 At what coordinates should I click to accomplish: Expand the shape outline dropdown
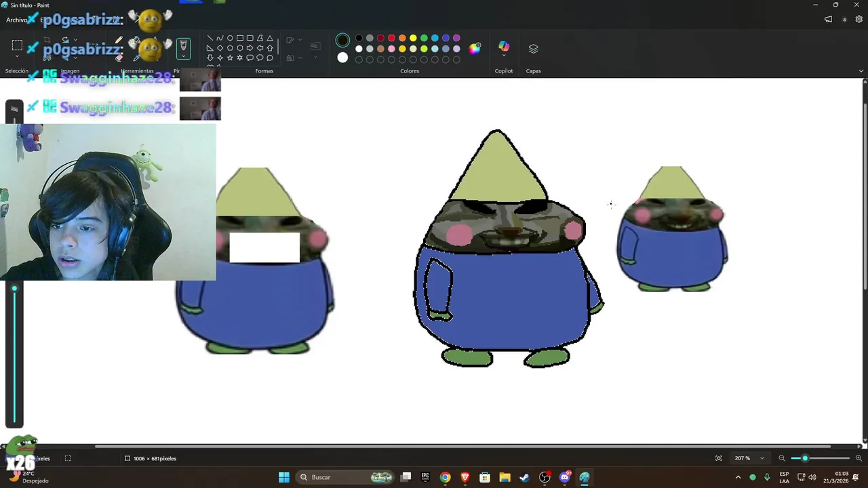tap(300, 40)
